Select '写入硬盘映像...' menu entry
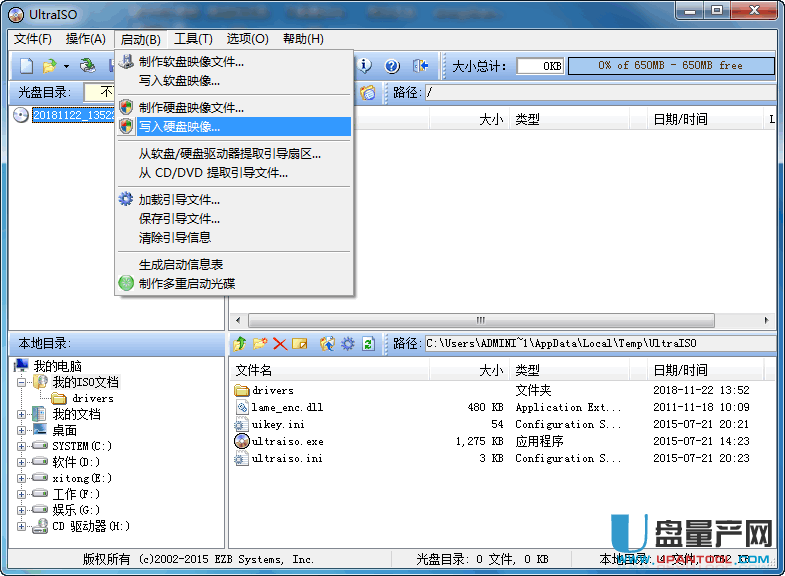This screenshot has width=785, height=576. click(x=180, y=127)
